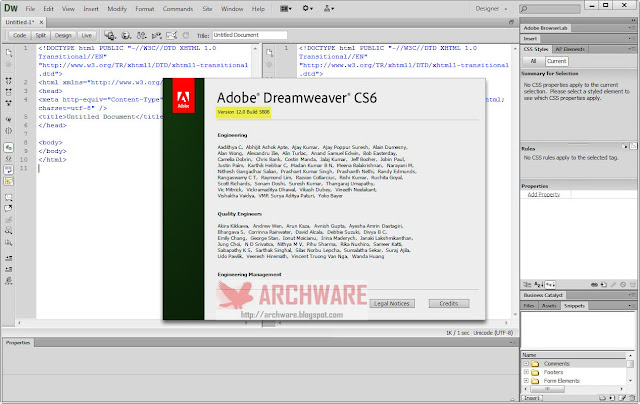Screen dimensions: 640x404
Task: Switch CSS Styles to Current mode
Action: (x=557, y=61)
